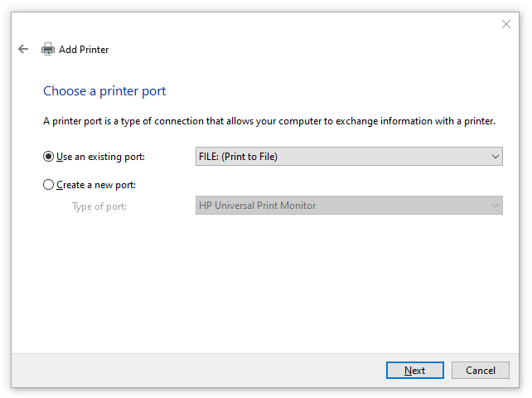This screenshot has width=532, height=398.
Task: Click the chevron of the FILE: port dropdown
Action: click(x=495, y=157)
